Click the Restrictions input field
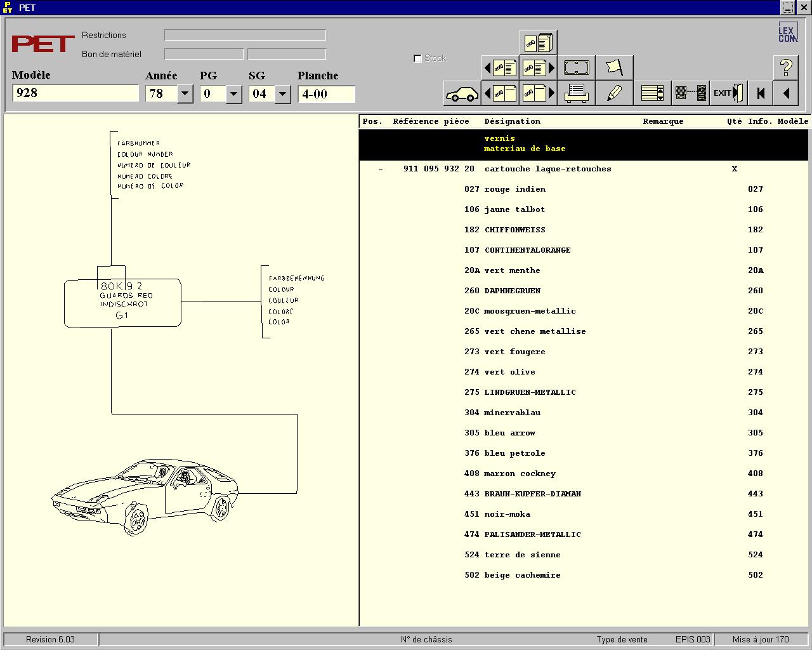812x650 pixels. click(x=245, y=35)
